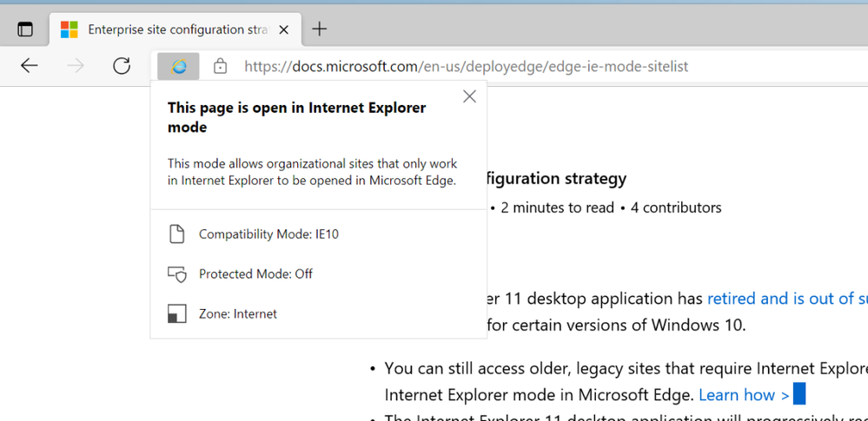868x421 pixels.
Task: Go back with the left arrow button
Action: point(30,66)
